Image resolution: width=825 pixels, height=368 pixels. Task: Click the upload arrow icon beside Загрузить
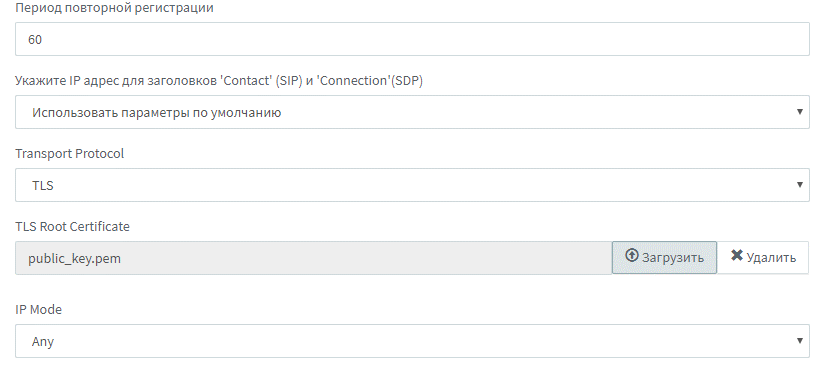pos(631,255)
